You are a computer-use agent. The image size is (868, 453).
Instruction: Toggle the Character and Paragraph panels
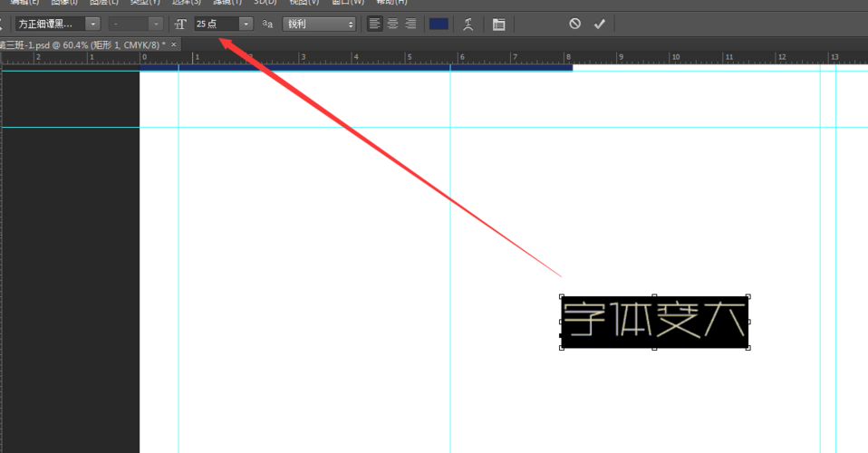(498, 24)
